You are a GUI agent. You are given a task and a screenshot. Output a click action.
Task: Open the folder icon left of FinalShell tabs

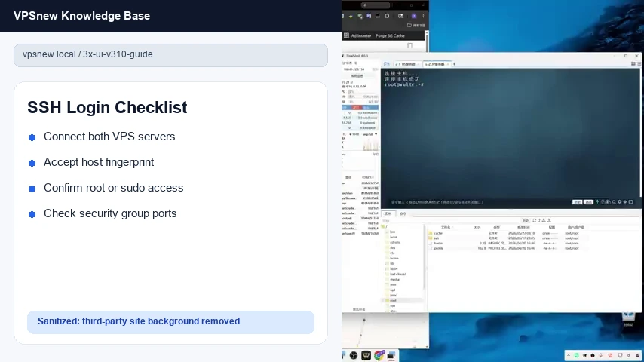387,64
